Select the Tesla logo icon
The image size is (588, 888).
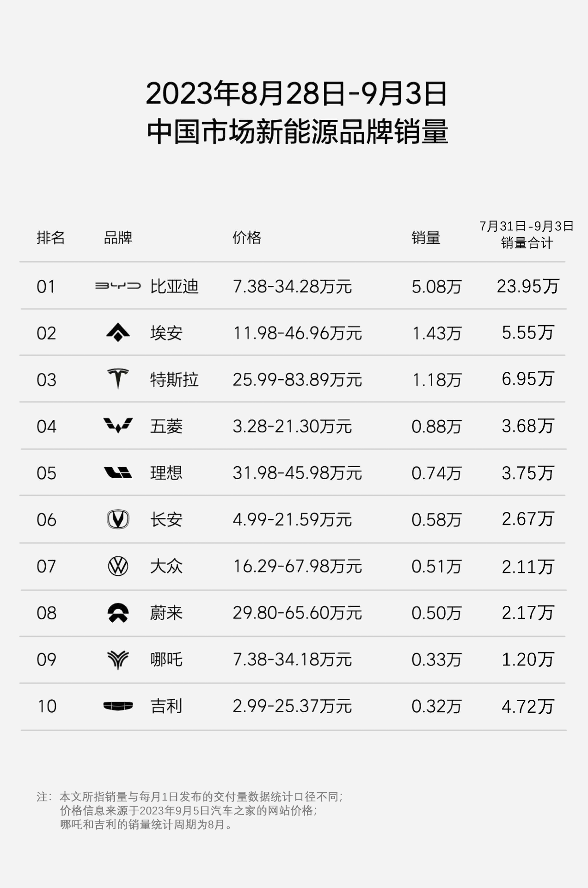click(x=118, y=379)
